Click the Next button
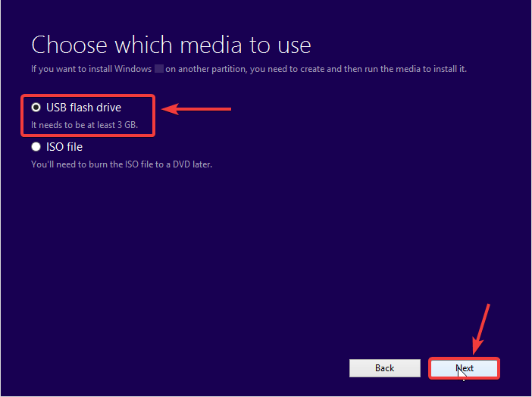Viewport: 532px width, 397px height. pyautogui.click(x=464, y=368)
